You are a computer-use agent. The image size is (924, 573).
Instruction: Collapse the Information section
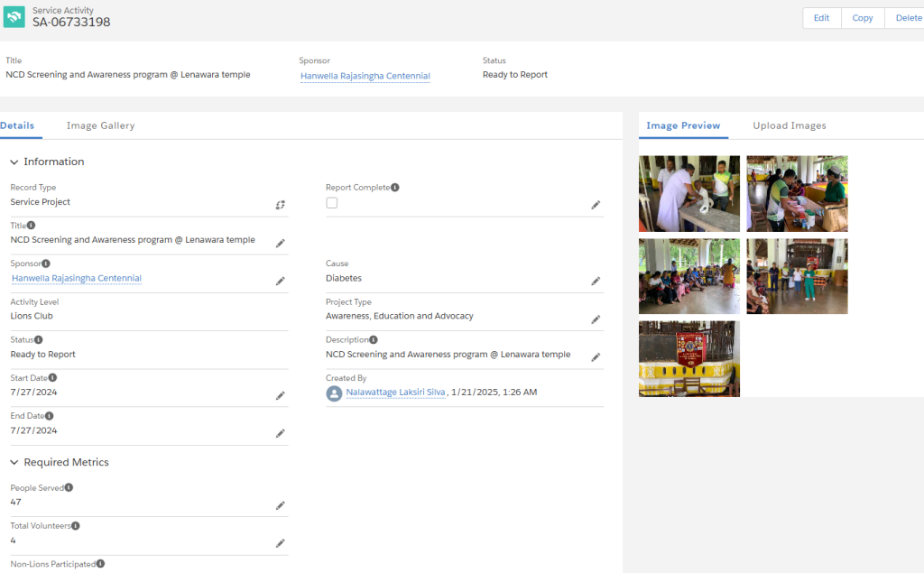pos(14,162)
